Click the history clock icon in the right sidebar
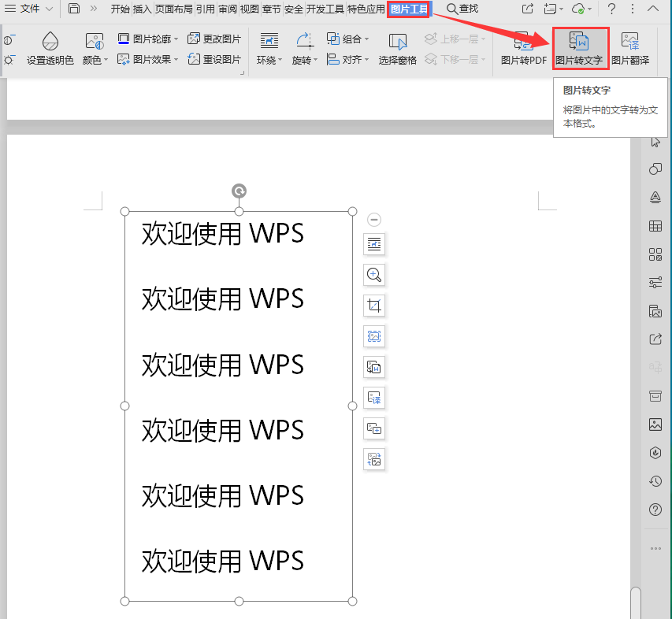The width and height of the screenshot is (672, 619). (655, 480)
